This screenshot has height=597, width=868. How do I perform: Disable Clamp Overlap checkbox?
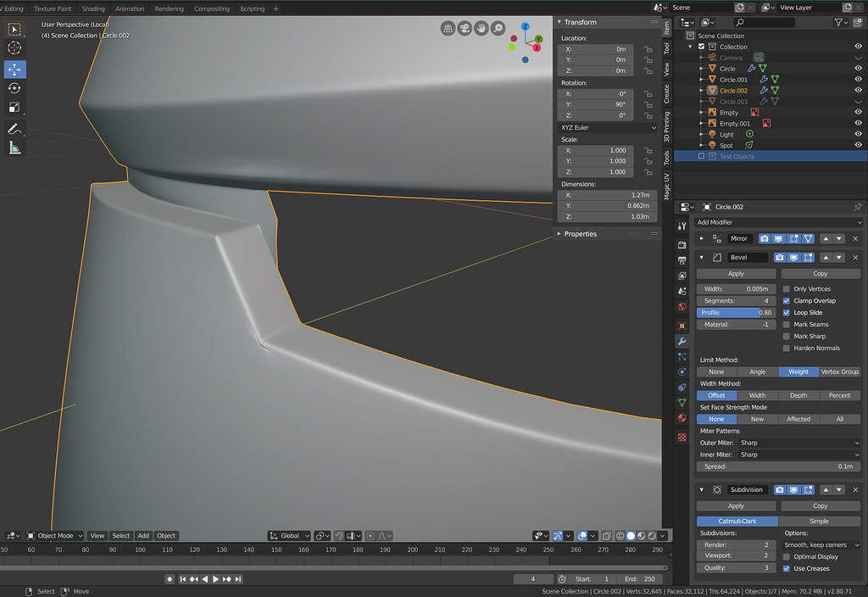tap(786, 301)
